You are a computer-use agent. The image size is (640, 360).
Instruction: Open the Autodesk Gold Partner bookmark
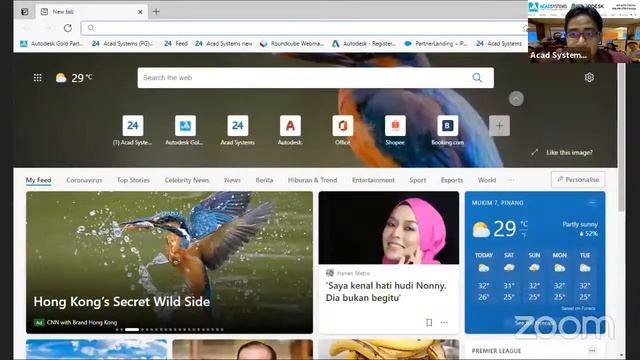51,43
